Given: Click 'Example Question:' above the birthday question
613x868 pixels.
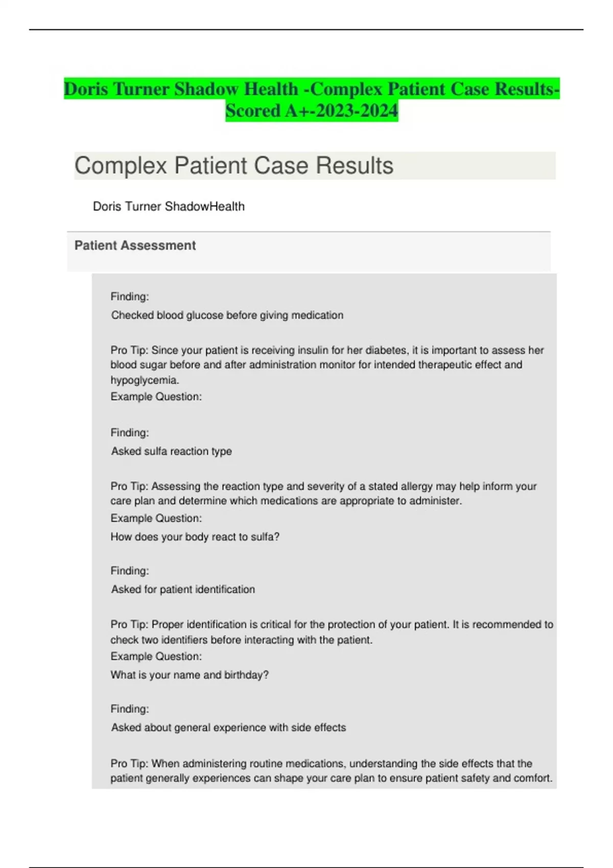Looking at the screenshot, I should click(156, 657).
